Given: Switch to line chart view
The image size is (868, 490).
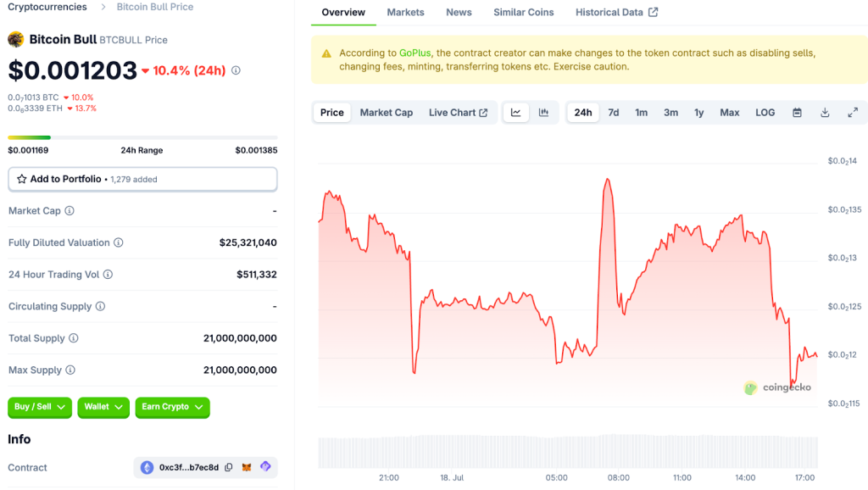Looking at the screenshot, I should pos(516,113).
